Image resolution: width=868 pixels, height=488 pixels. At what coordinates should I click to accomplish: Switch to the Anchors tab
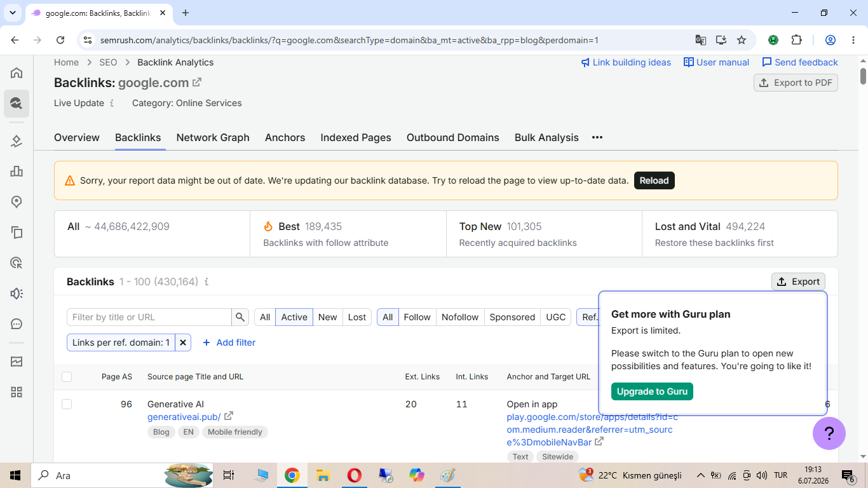(x=285, y=137)
